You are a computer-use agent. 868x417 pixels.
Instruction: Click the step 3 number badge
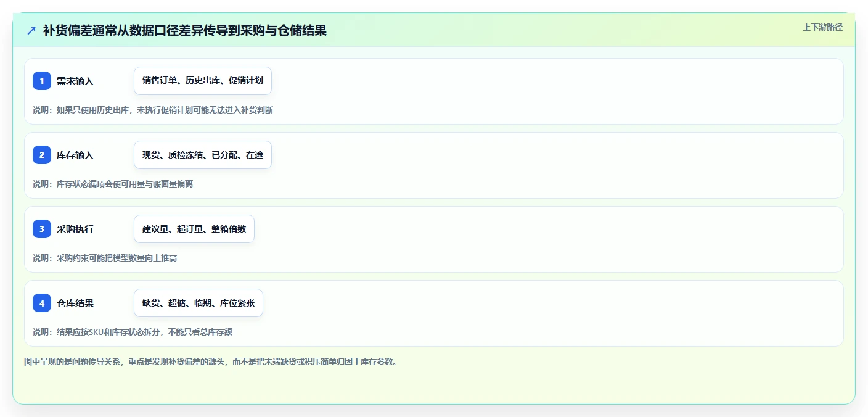coord(42,229)
